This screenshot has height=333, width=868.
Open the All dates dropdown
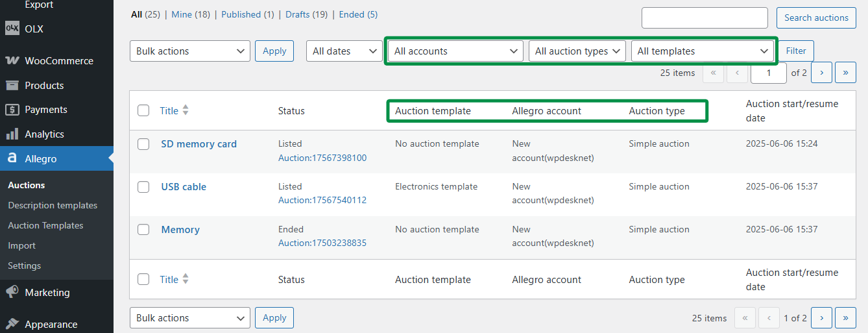pos(344,51)
